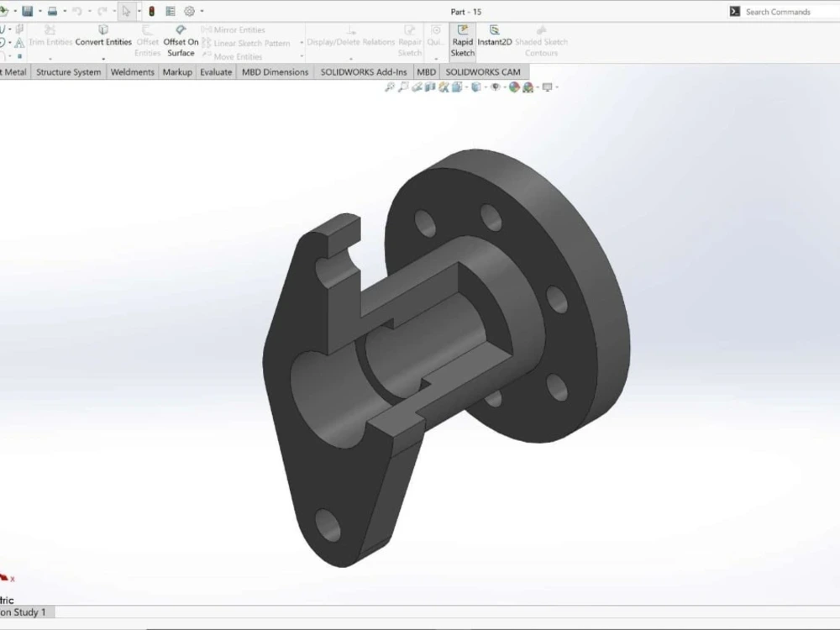
Task: Open the Save dropdown arrow
Action: [39, 11]
